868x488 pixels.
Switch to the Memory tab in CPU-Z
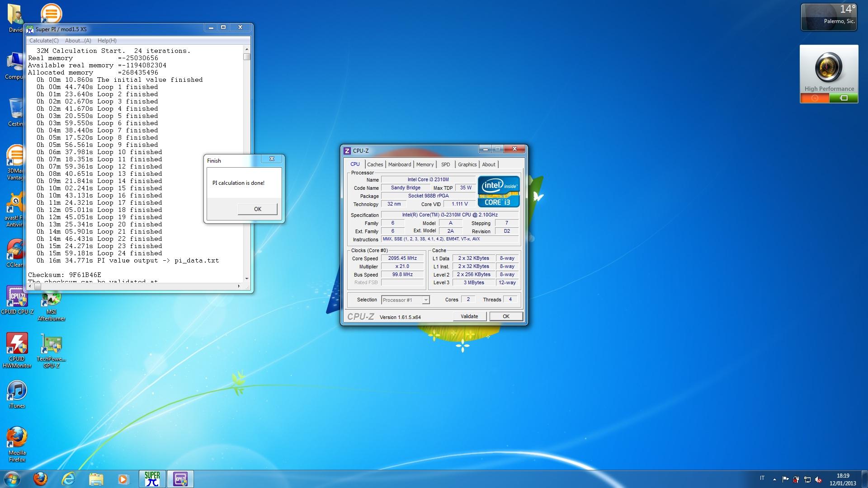425,164
